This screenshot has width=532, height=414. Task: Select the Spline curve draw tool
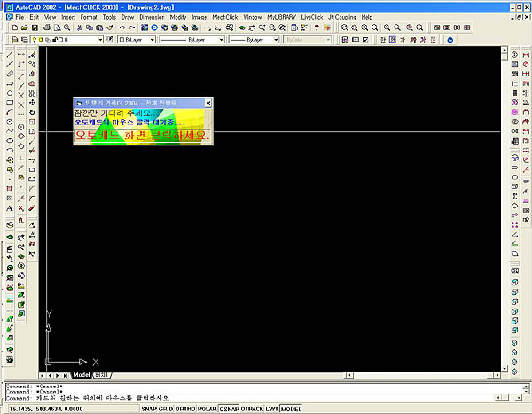[x=10, y=131]
